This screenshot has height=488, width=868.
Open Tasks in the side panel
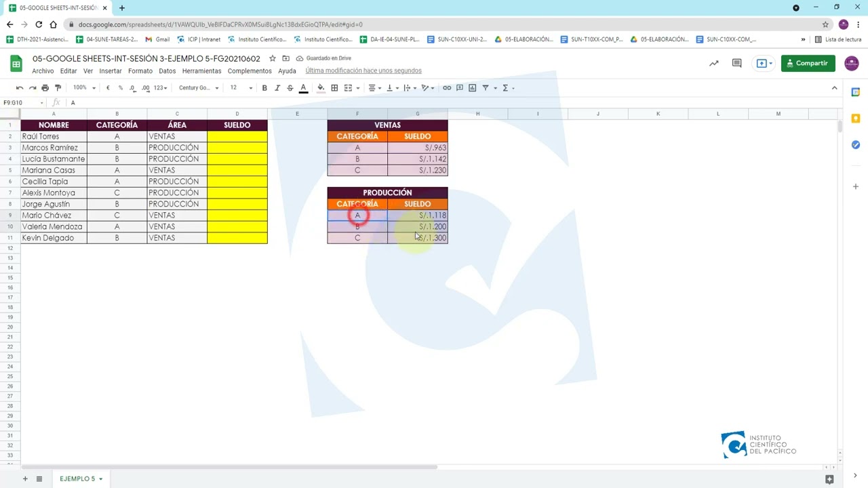[x=855, y=145]
